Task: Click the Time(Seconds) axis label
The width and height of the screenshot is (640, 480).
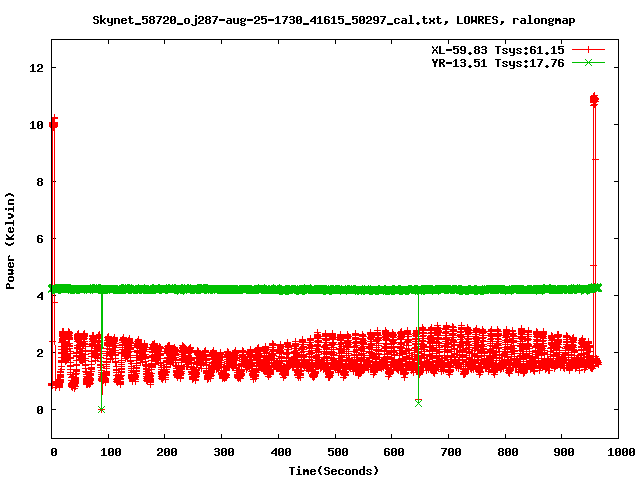Action: (334, 471)
